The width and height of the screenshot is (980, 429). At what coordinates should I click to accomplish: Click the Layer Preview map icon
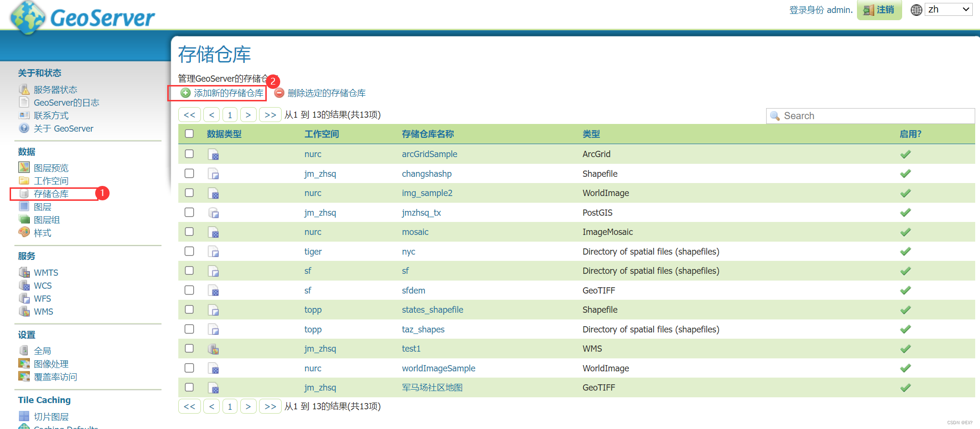24,168
